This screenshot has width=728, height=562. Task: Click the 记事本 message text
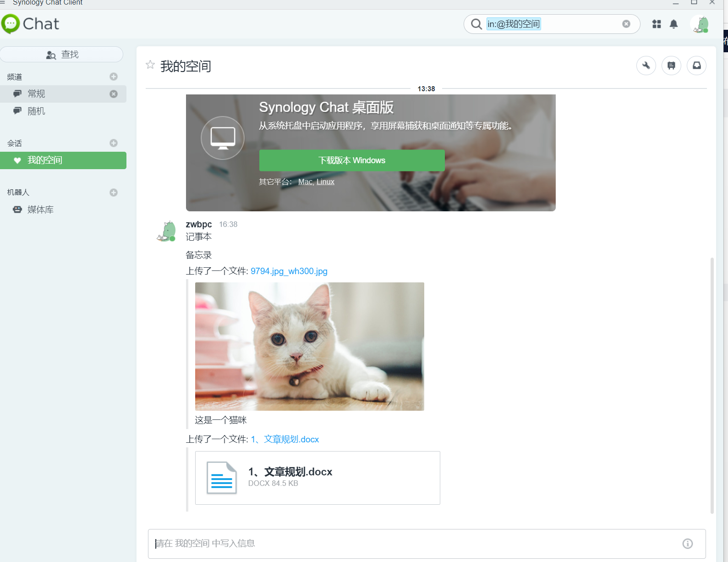pyautogui.click(x=199, y=237)
